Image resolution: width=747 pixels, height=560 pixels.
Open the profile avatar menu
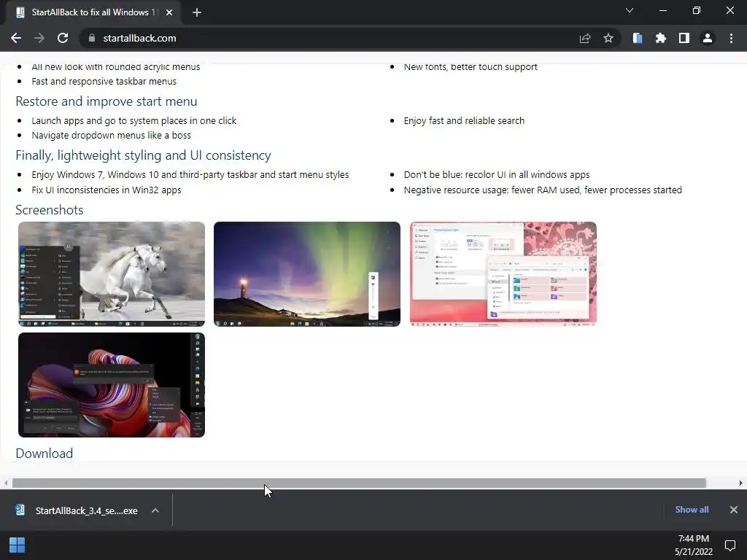pyautogui.click(x=708, y=38)
